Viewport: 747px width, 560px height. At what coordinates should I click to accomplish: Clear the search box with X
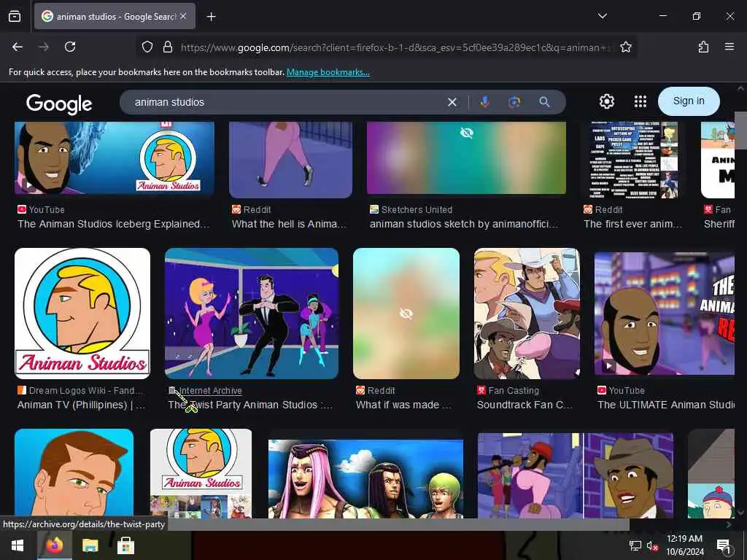[452, 102]
